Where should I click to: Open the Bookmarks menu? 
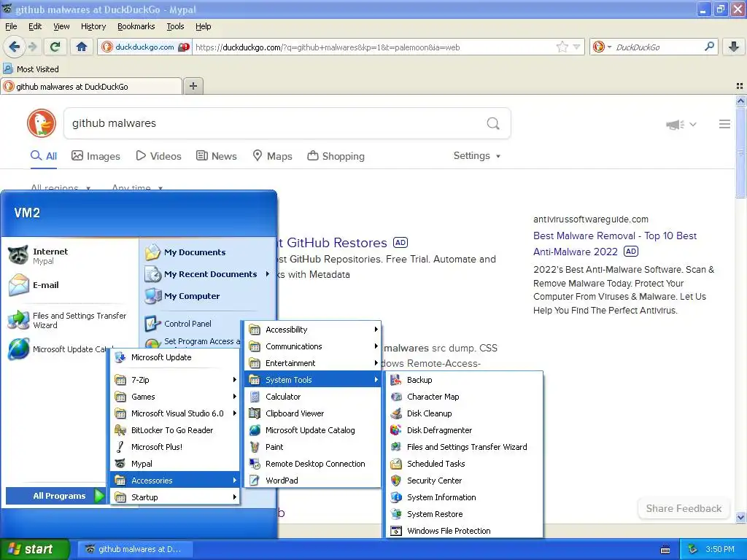tap(136, 26)
